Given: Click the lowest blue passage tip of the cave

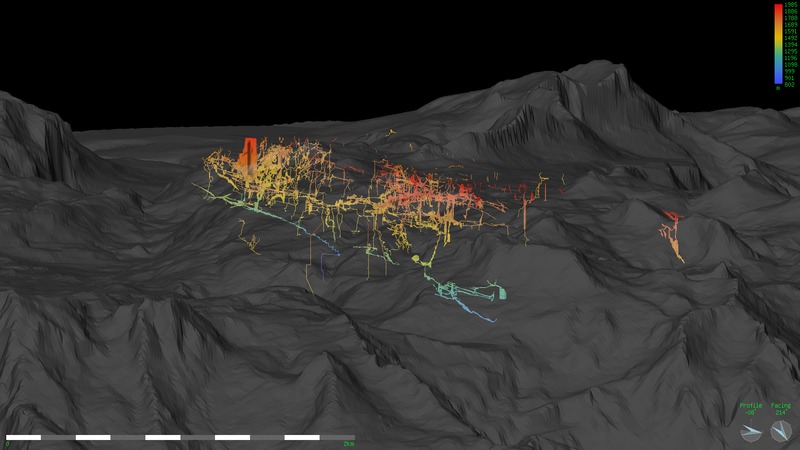Looking at the screenshot, I should coord(492,321).
